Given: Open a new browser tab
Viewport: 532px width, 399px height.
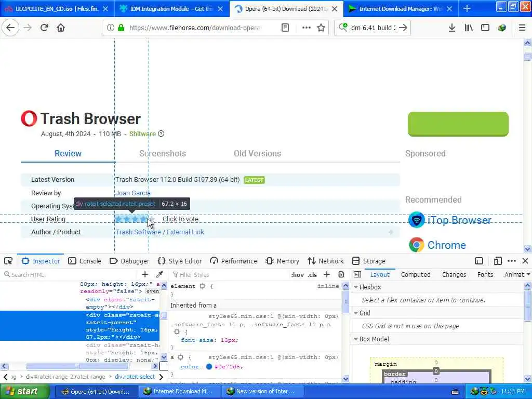Looking at the screenshot, I should [x=467, y=8].
